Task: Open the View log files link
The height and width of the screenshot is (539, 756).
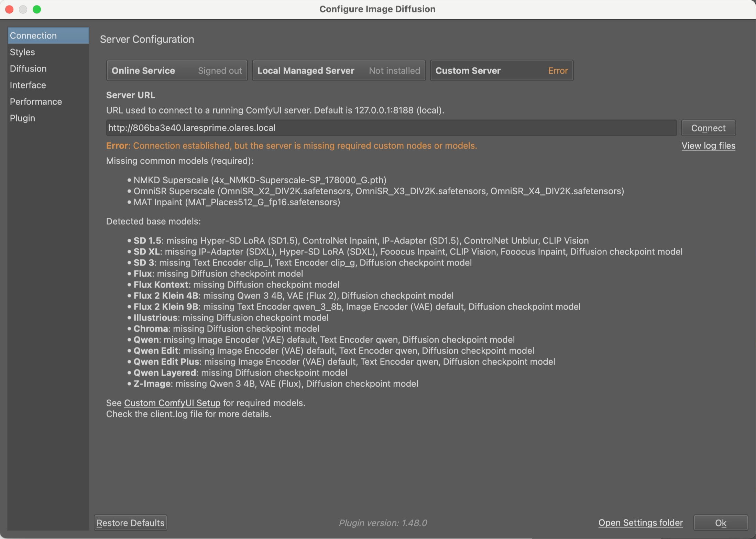Action: click(x=708, y=145)
